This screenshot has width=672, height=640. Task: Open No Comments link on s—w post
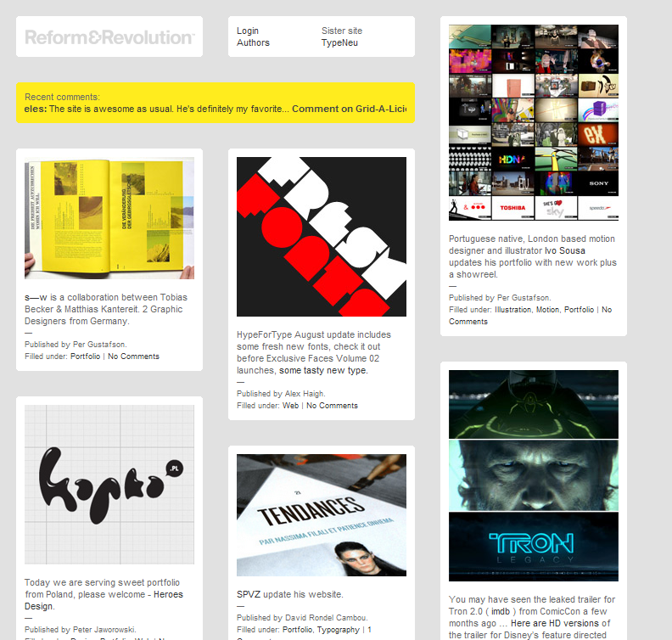[x=133, y=356]
